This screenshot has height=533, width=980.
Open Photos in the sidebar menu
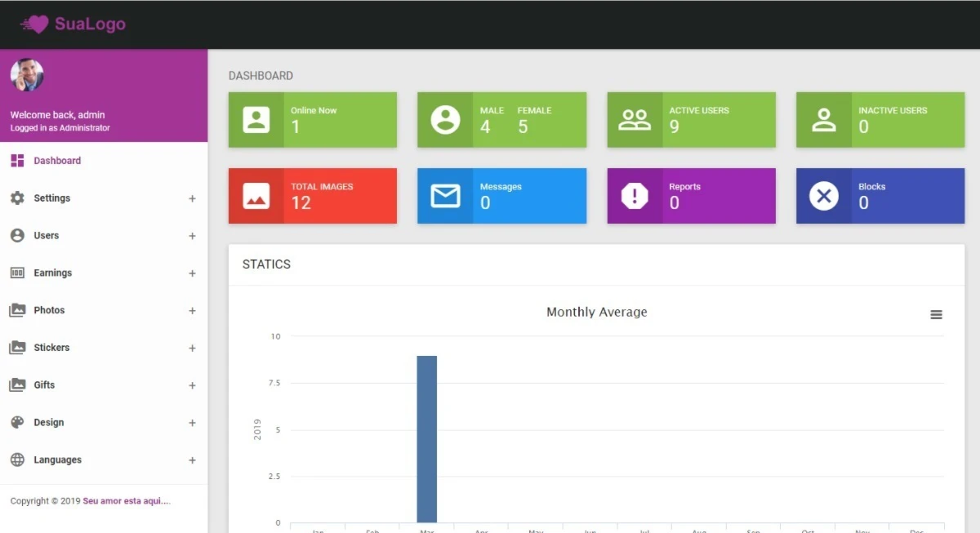click(x=49, y=310)
